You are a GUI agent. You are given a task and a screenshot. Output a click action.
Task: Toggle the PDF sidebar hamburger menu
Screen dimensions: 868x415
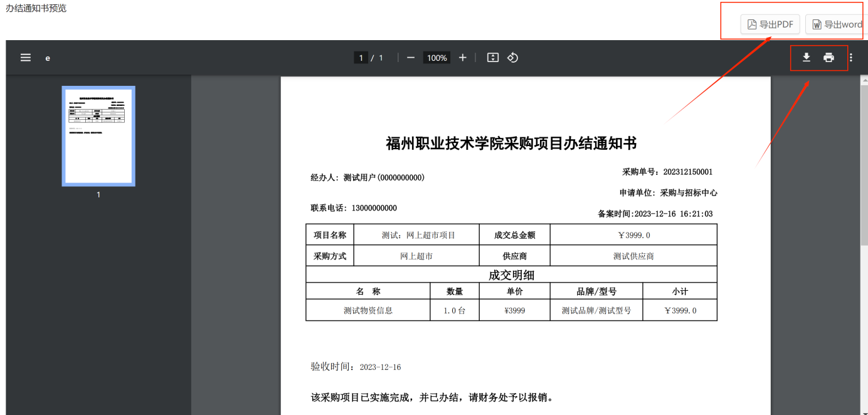click(26, 58)
